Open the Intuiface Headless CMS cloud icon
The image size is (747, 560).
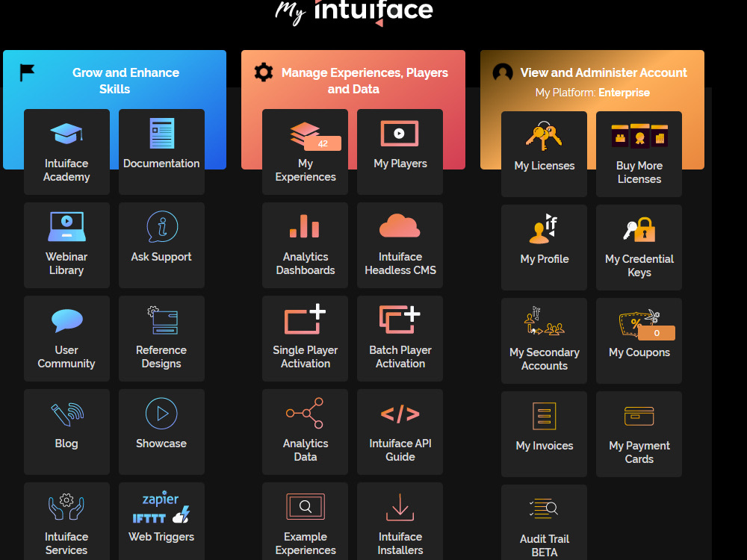pyautogui.click(x=400, y=225)
